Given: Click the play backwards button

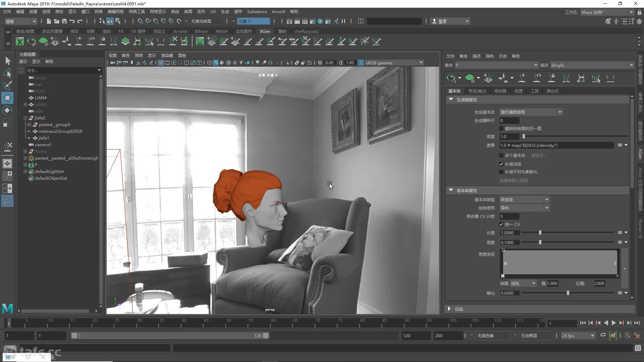Looking at the screenshot, I should pos(606,323).
